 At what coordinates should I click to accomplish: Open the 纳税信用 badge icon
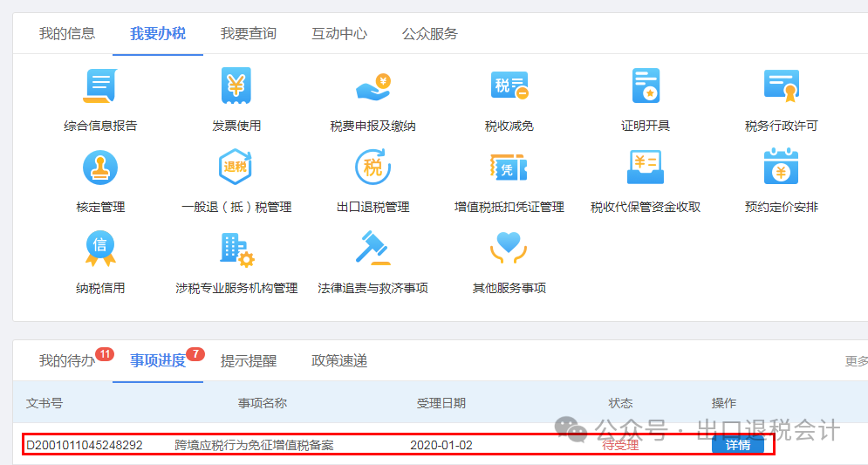[x=100, y=248]
